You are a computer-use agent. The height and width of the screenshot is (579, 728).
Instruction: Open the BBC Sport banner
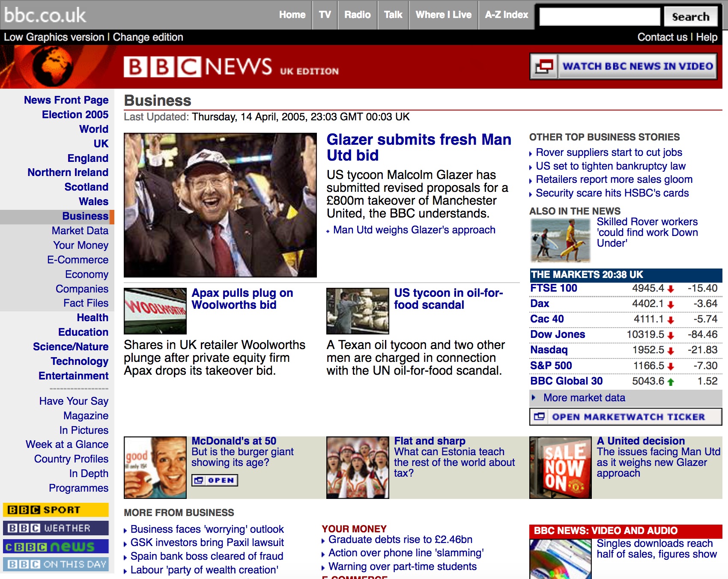[x=56, y=510]
